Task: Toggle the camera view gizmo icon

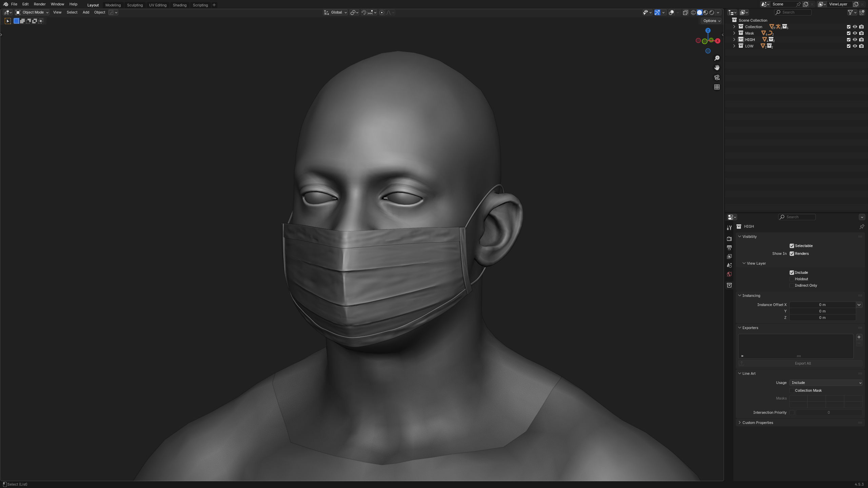Action: pos(717,78)
